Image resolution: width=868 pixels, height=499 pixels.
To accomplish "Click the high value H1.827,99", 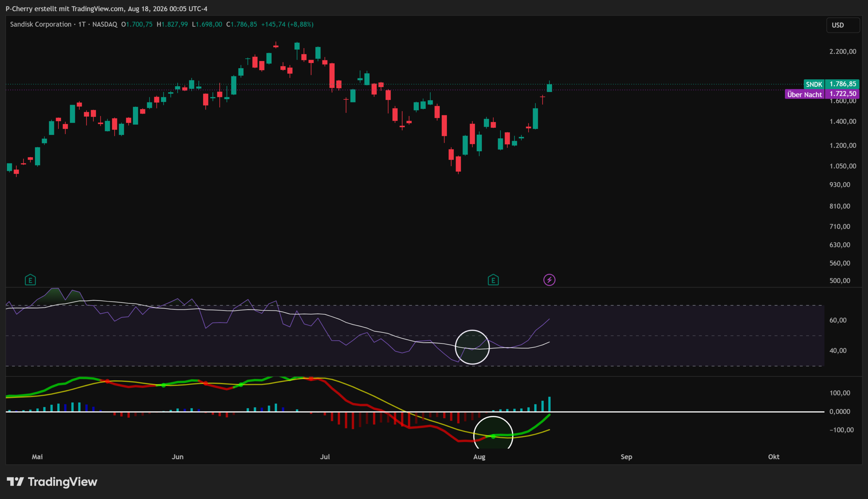I will [172, 24].
